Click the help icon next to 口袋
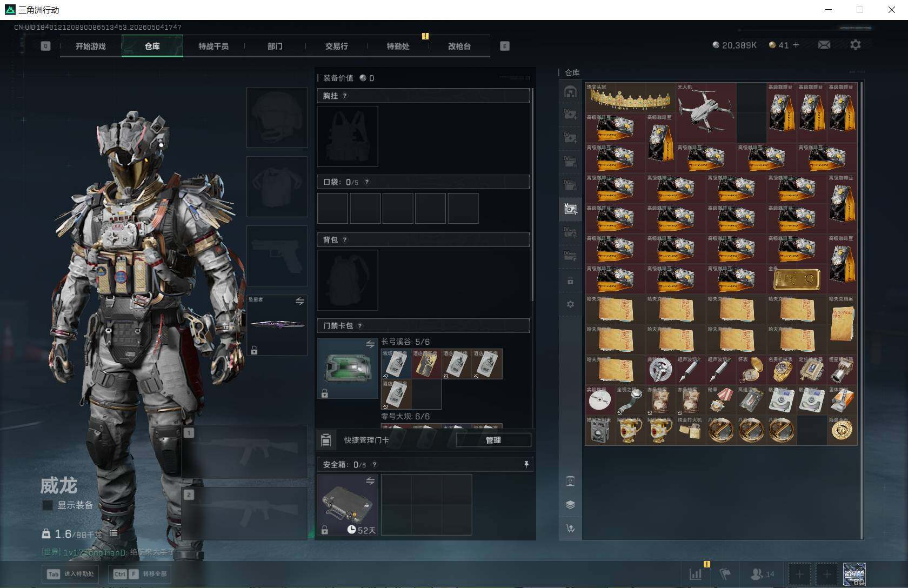Image resolution: width=908 pixels, height=588 pixels. [x=366, y=182]
